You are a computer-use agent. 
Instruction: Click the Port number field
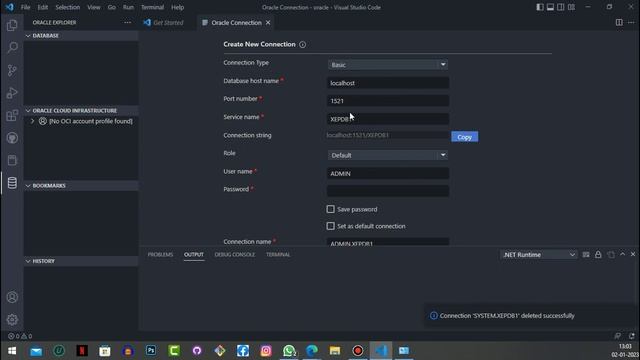[388, 101]
